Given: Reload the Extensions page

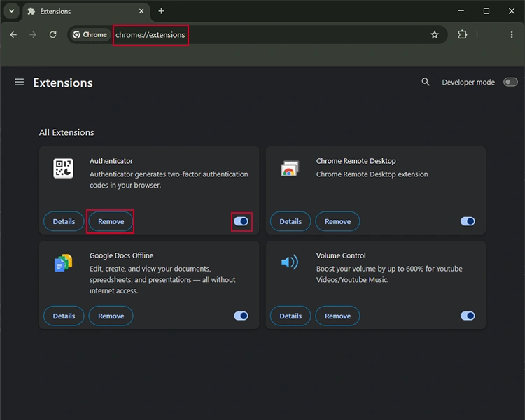Looking at the screenshot, I should tap(53, 34).
